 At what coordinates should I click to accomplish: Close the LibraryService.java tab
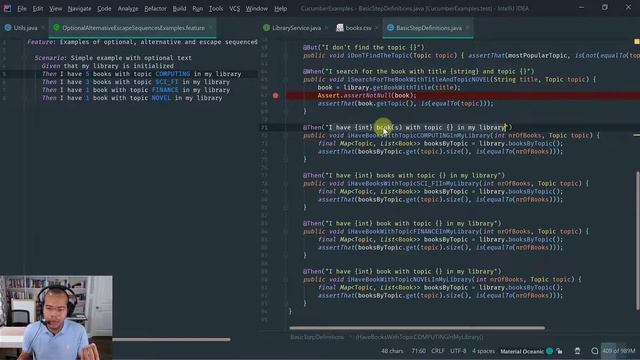pos(327,28)
